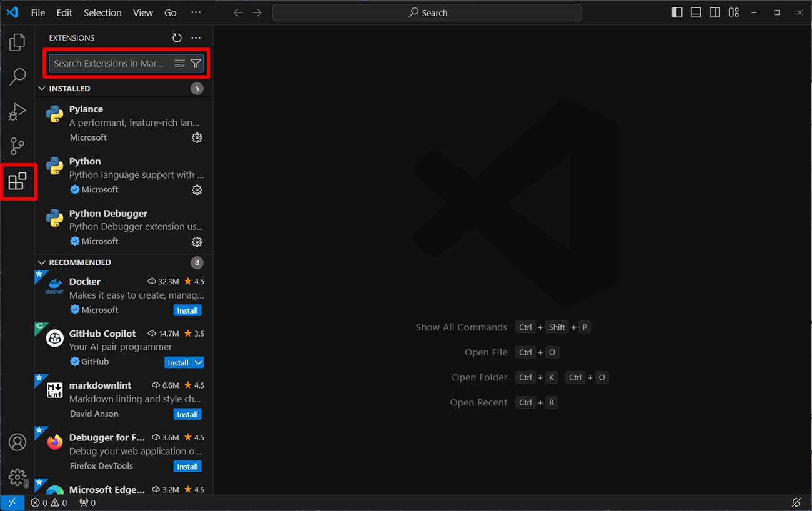Click the Manage gear icon in activity bar
Screen dimensions: 812x511
tap(17, 477)
